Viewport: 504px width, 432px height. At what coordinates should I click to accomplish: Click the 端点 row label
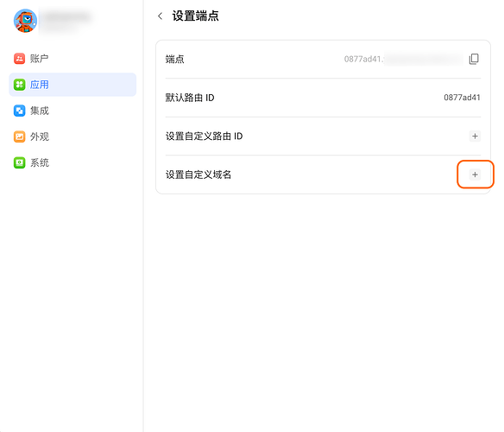tap(175, 60)
